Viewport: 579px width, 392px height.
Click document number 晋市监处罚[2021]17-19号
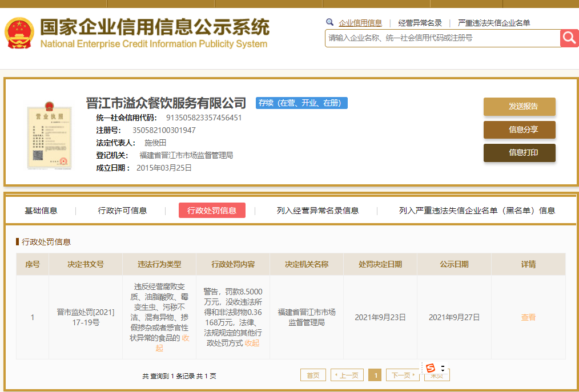pos(85,317)
